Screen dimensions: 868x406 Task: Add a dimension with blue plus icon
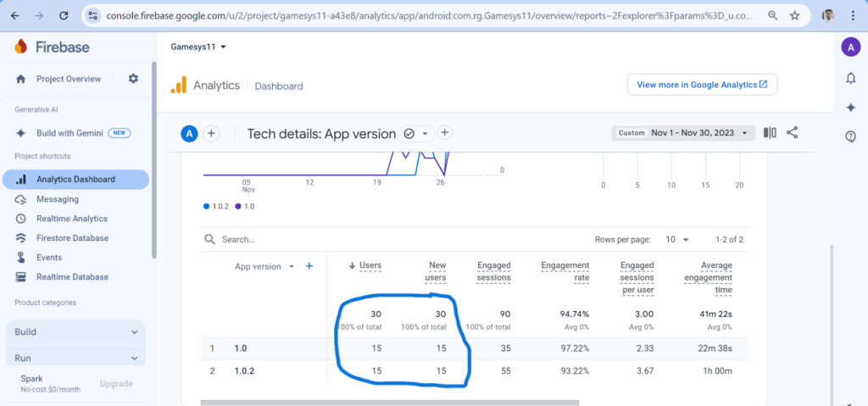[309, 266]
